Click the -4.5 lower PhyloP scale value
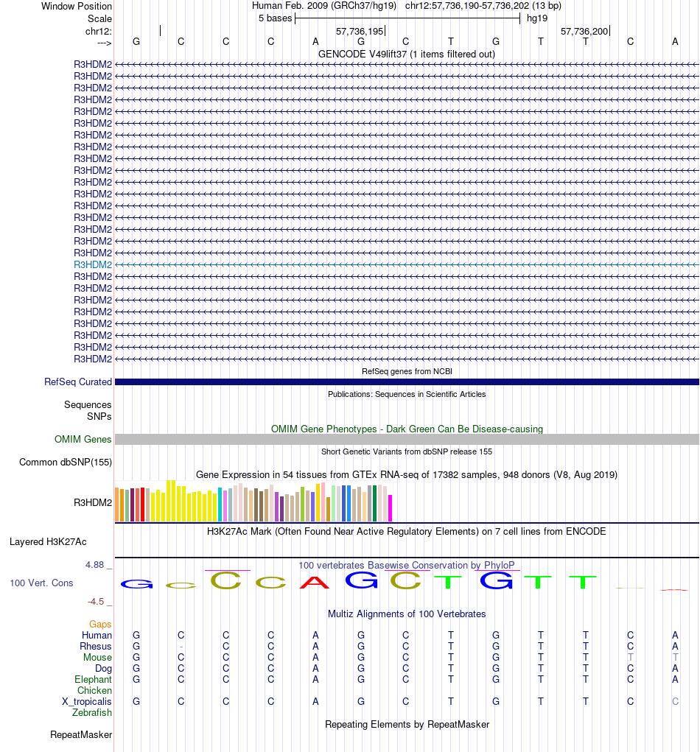 pos(96,602)
